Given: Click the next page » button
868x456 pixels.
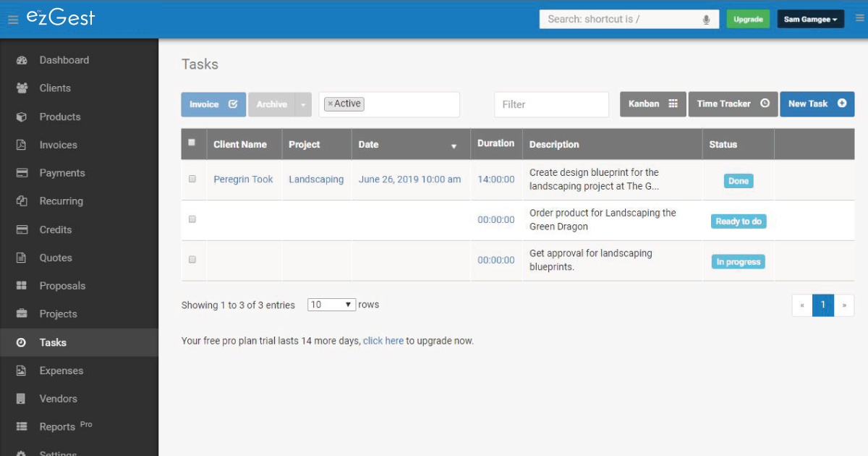Looking at the screenshot, I should click(x=843, y=305).
